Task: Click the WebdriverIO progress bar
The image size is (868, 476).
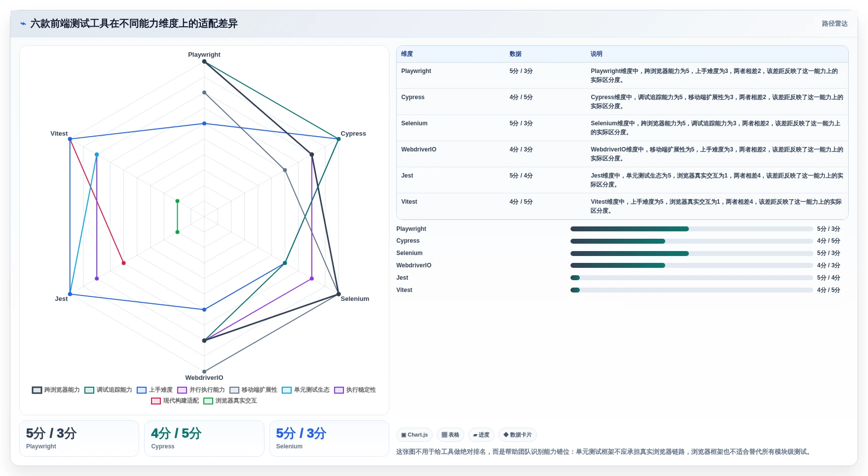Action: point(691,265)
